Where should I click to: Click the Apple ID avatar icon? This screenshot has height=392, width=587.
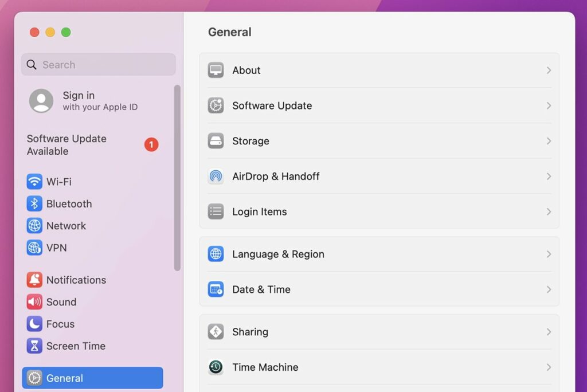pyautogui.click(x=41, y=101)
